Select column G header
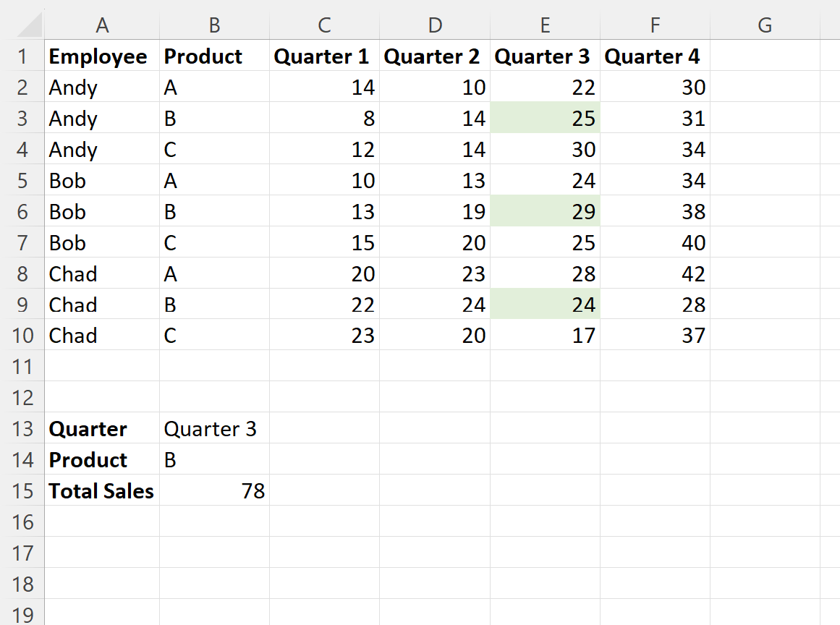 coord(764,25)
